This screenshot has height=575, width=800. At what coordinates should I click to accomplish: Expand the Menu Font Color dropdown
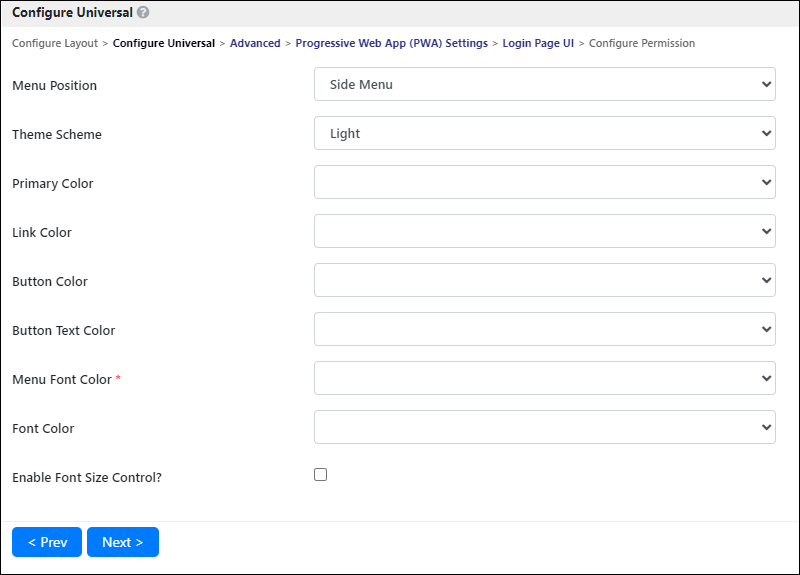(544, 378)
